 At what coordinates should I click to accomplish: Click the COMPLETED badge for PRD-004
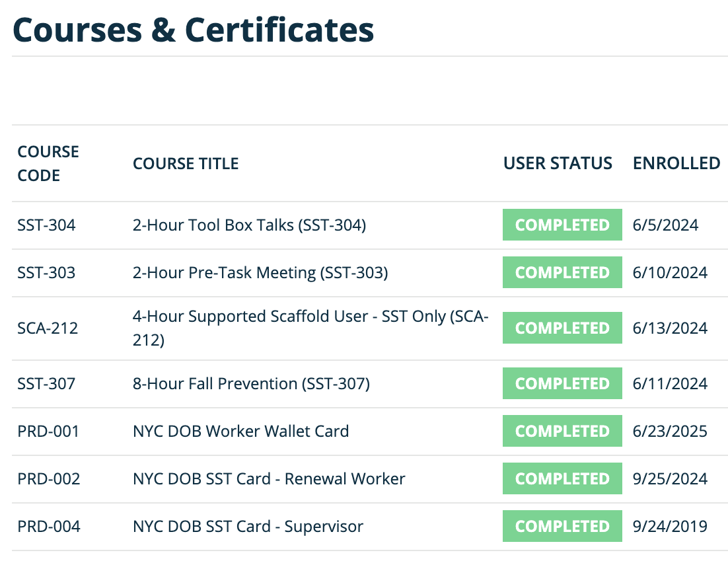coord(562,527)
